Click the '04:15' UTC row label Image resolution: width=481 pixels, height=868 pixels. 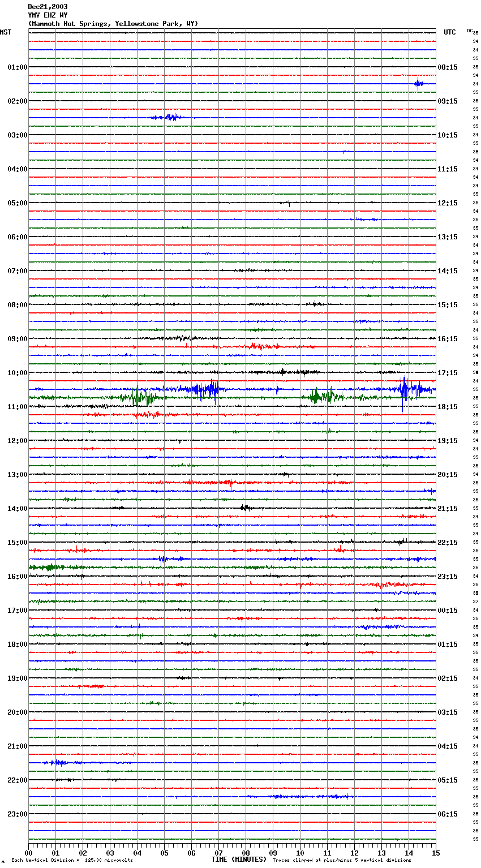coord(448,746)
